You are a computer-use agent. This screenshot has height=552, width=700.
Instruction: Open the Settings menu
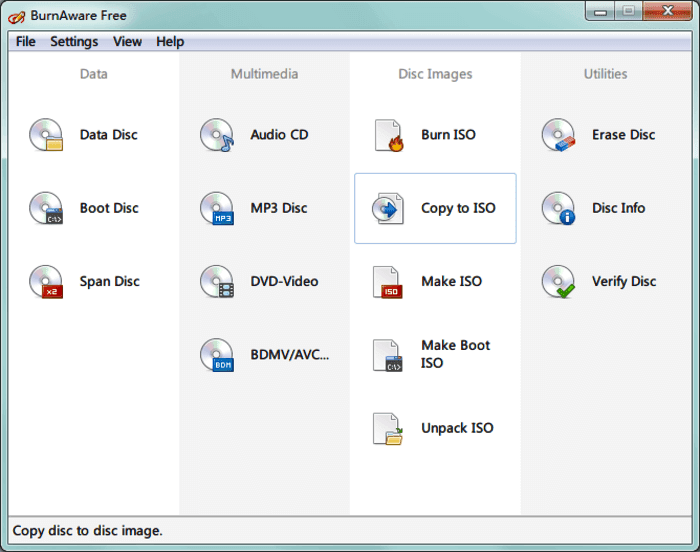(74, 42)
